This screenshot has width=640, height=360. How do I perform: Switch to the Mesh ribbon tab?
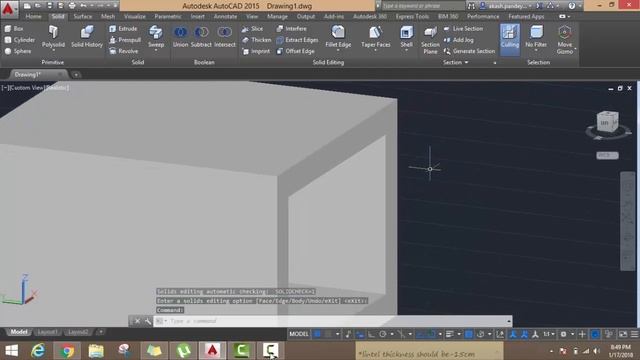(x=108, y=16)
